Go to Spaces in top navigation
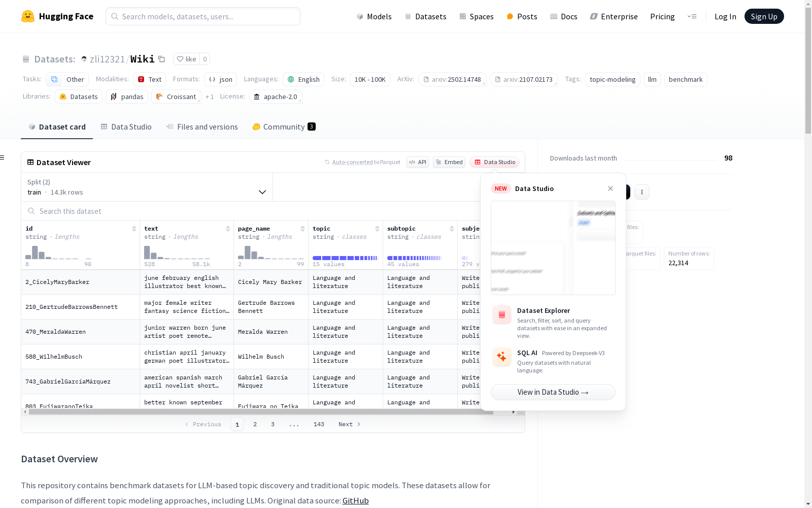The height and width of the screenshot is (508, 812). pyautogui.click(x=477, y=16)
